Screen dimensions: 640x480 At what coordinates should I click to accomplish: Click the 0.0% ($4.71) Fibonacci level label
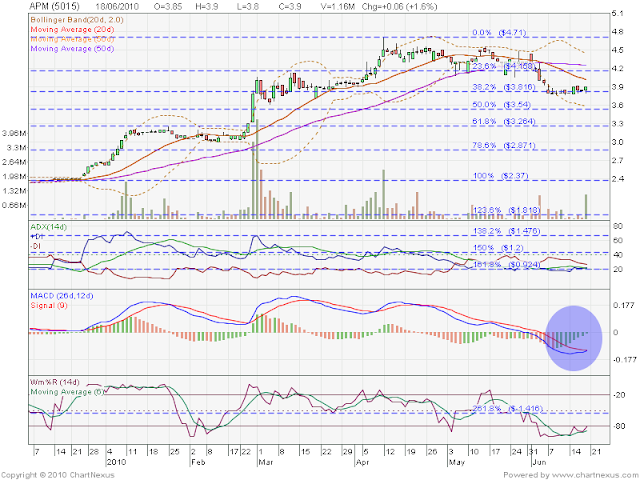click(499, 32)
